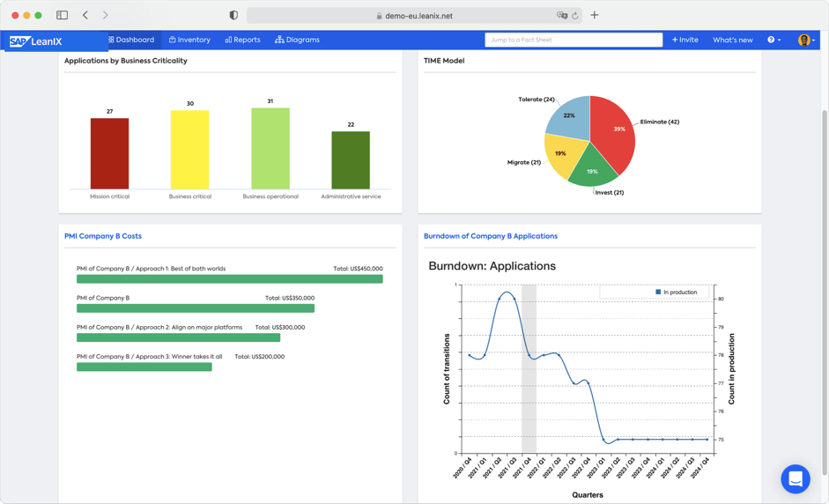Click the privacy shield icon
Viewport: 829px width, 504px height.
233,15
